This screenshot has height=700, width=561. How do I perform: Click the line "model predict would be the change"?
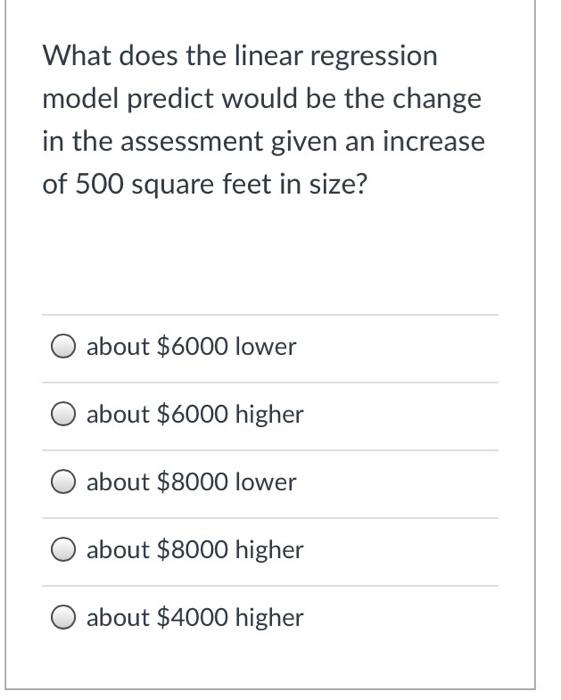[x=262, y=99]
